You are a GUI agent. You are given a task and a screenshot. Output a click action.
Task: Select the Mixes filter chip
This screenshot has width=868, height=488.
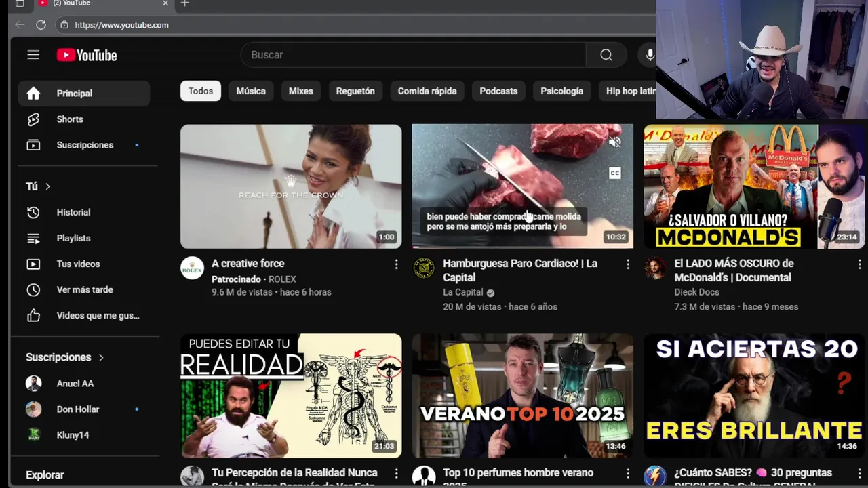pyautogui.click(x=301, y=91)
